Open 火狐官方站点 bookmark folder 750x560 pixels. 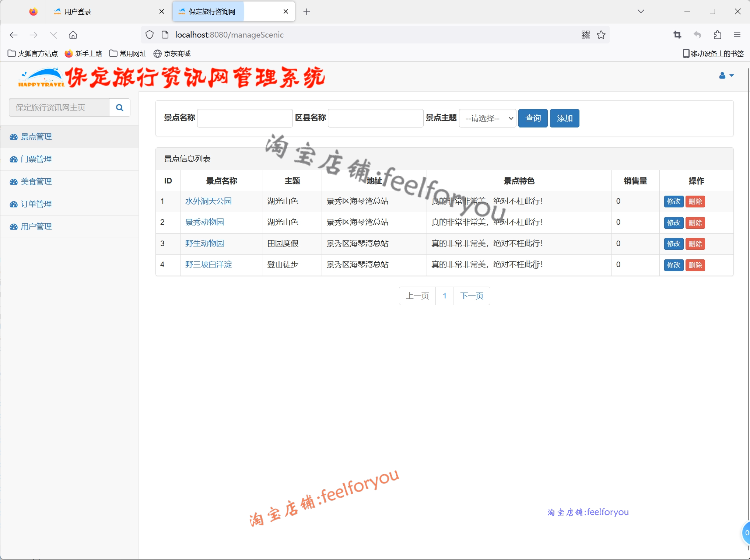point(33,54)
